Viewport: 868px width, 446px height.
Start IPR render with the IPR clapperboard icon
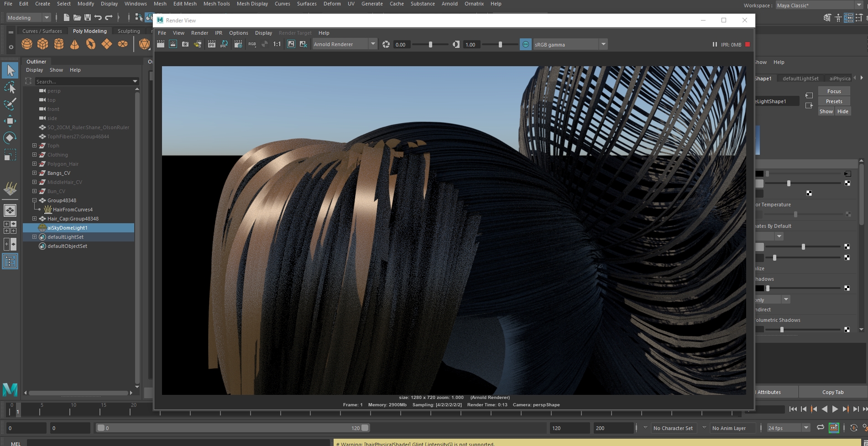pos(211,44)
